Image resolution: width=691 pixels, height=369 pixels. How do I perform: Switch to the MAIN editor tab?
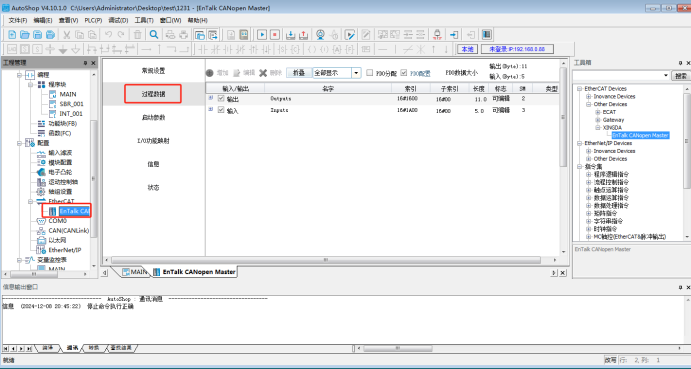tap(135, 272)
